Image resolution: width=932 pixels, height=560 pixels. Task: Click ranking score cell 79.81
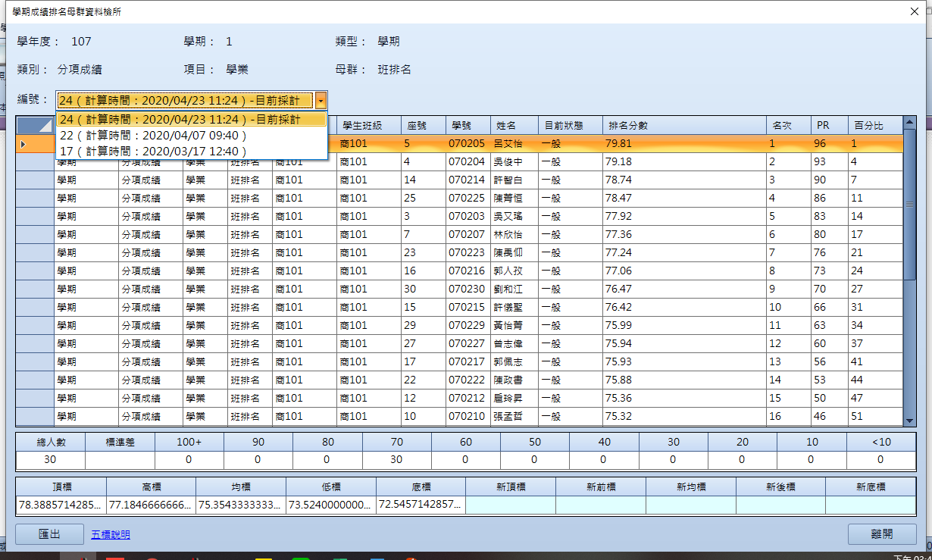tap(684, 143)
